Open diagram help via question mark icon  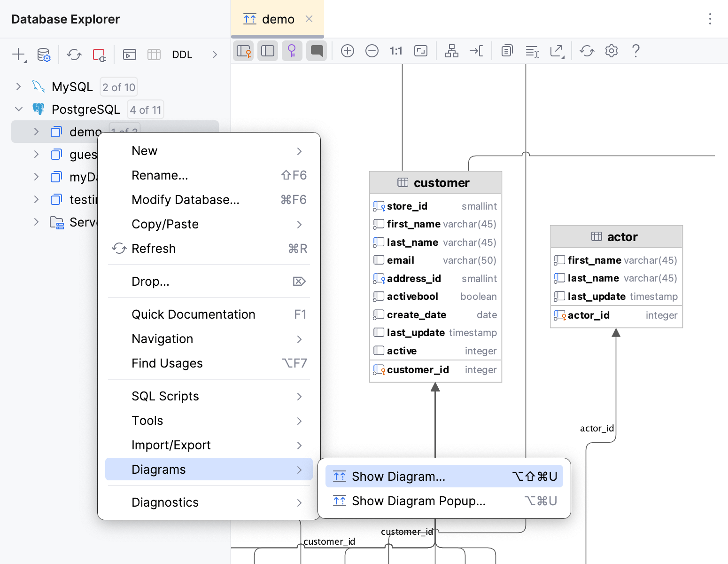(x=636, y=51)
